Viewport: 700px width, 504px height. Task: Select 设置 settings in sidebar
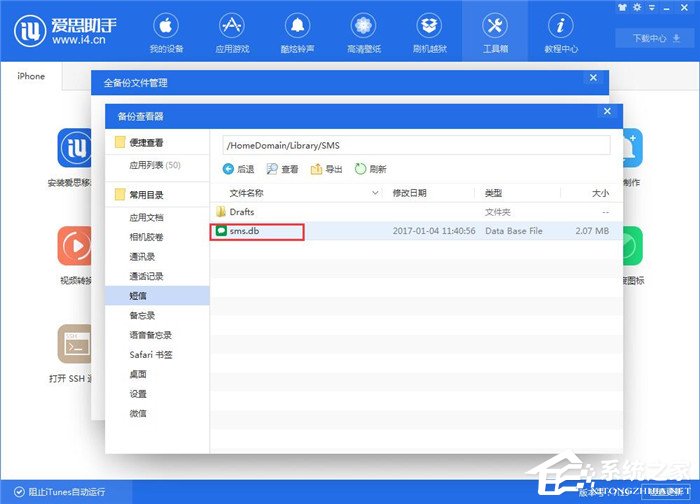[x=157, y=394]
